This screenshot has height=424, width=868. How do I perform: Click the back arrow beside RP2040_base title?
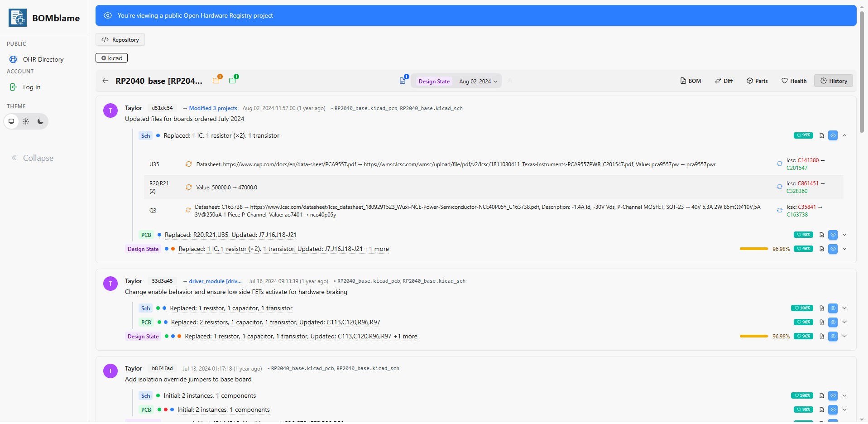pyautogui.click(x=105, y=81)
